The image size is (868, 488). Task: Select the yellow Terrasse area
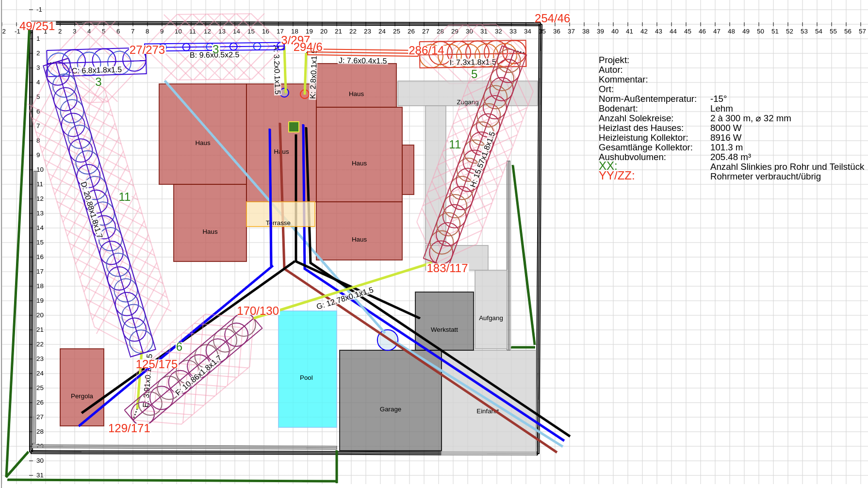click(280, 214)
